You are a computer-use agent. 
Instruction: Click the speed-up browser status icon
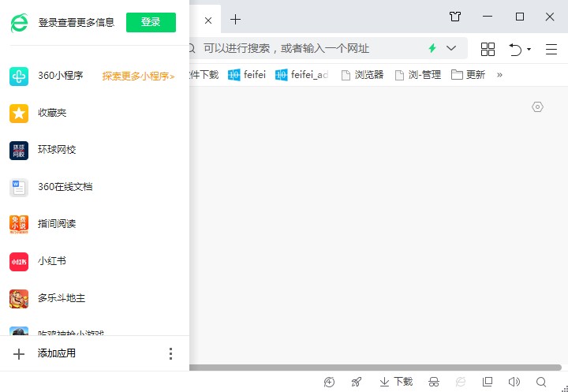[x=329, y=382]
